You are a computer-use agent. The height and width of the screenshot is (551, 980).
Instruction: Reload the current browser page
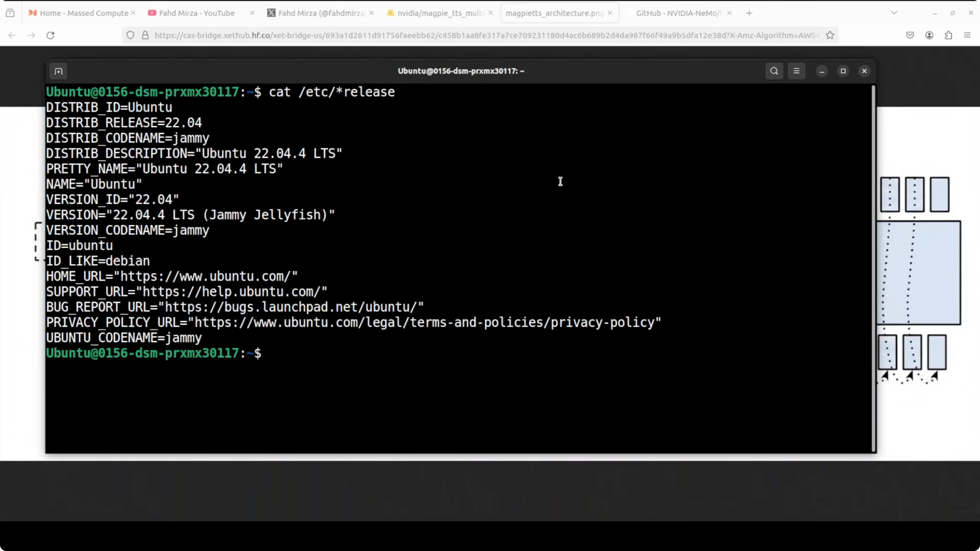[x=50, y=35]
